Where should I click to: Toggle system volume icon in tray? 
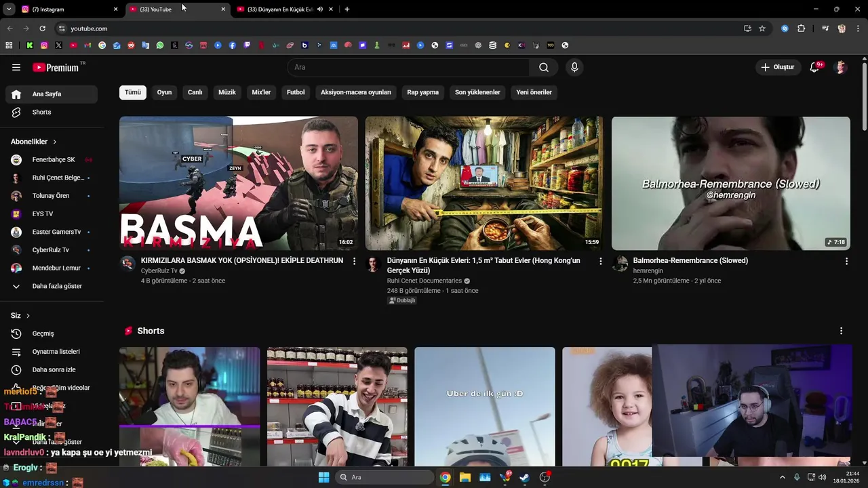click(823, 477)
